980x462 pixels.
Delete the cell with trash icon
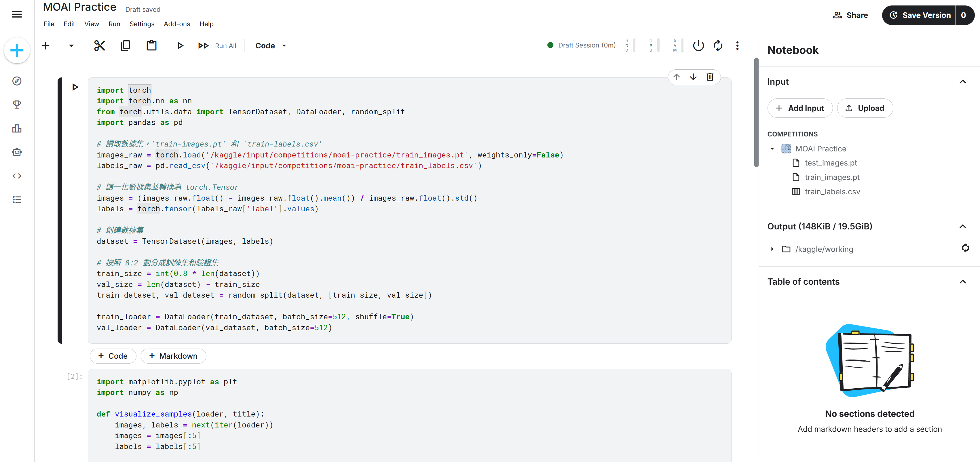click(710, 77)
